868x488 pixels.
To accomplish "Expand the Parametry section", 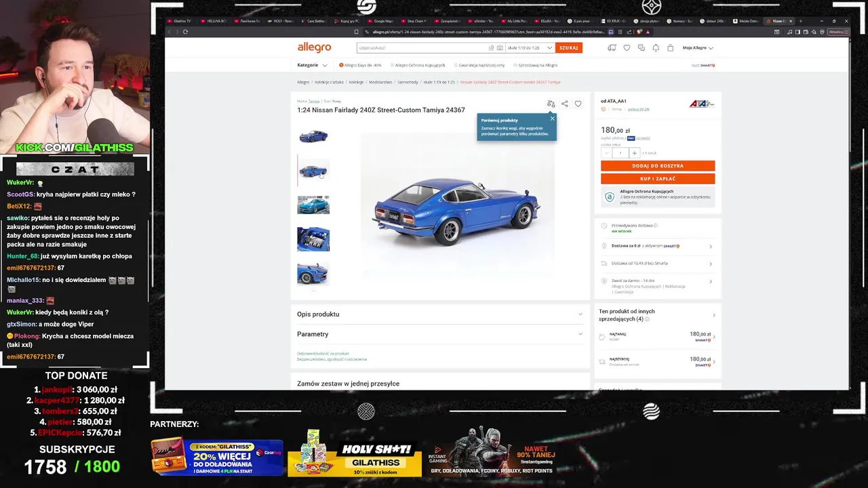I will pyautogui.click(x=440, y=334).
